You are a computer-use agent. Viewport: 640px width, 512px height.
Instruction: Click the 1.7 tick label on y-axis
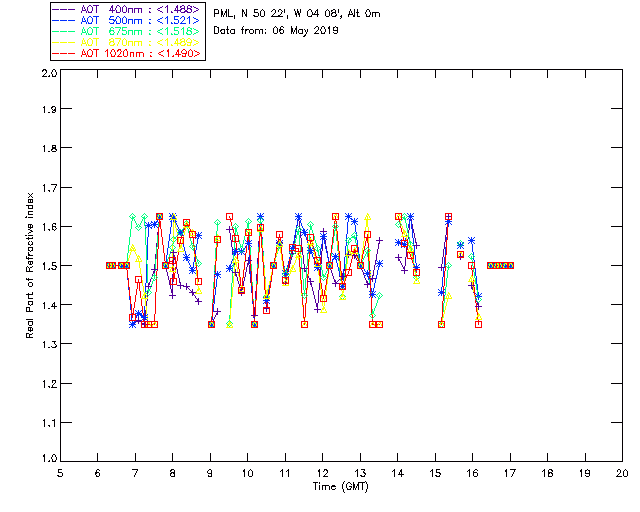click(48, 189)
